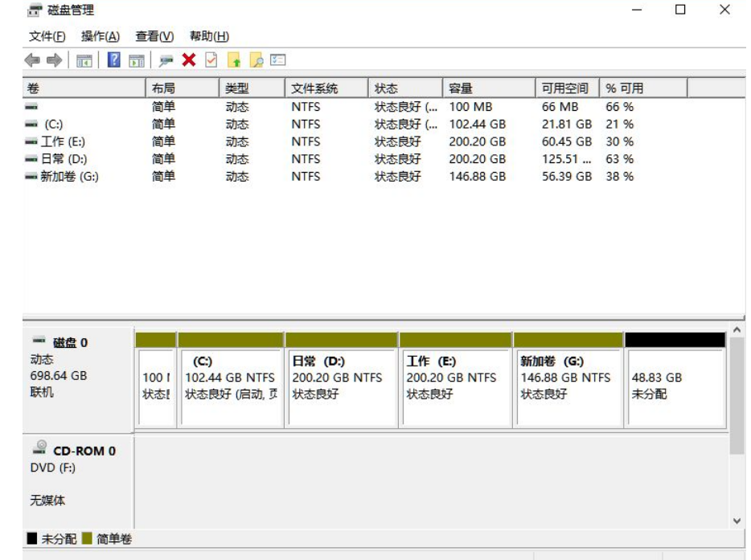The width and height of the screenshot is (751, 560).
Task: Click the back arrow toolbar icon
Action: pos(32,60)
